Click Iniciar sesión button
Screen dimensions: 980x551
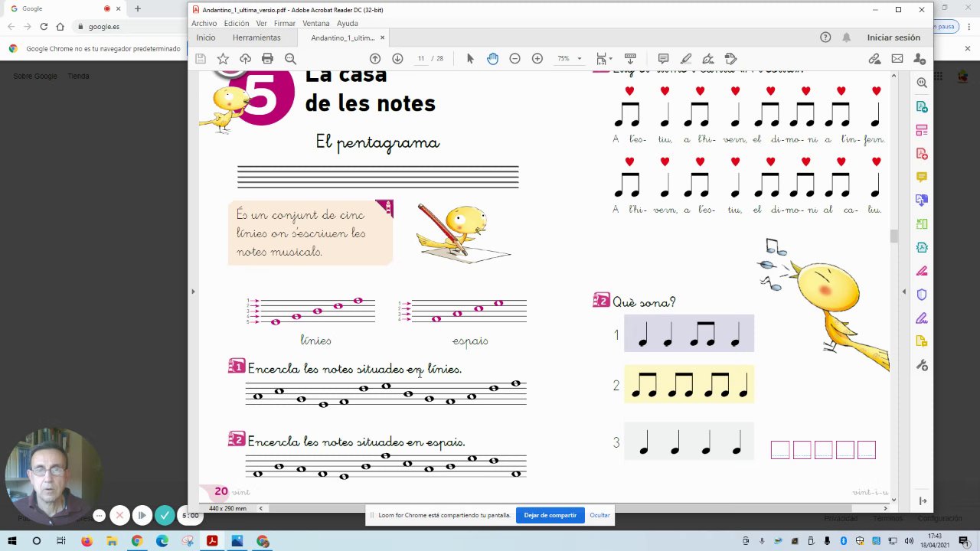(x=893, y=37)
